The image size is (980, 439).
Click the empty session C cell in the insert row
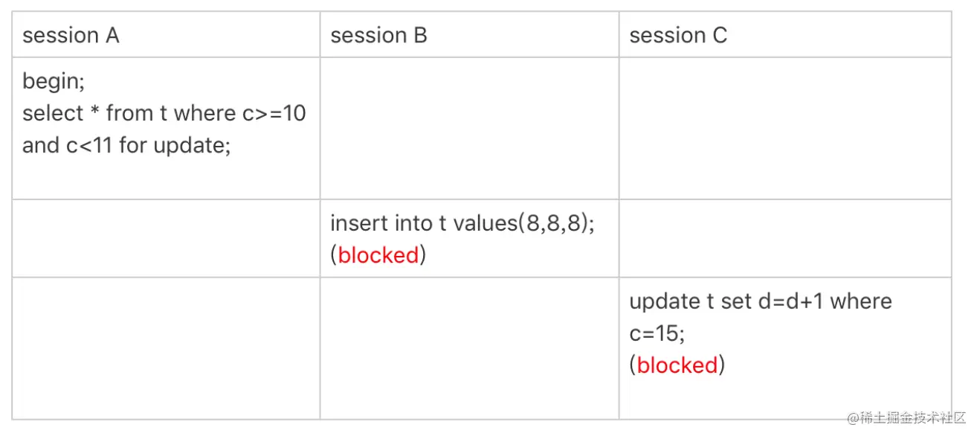coord(784,238)
